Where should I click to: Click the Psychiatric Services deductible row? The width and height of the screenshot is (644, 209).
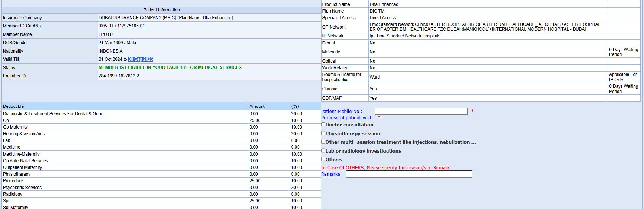pyautogui.click(x=22, y=188)
